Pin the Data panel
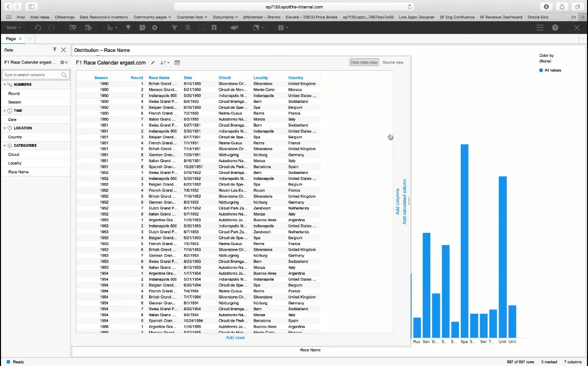 click(54, 50)
